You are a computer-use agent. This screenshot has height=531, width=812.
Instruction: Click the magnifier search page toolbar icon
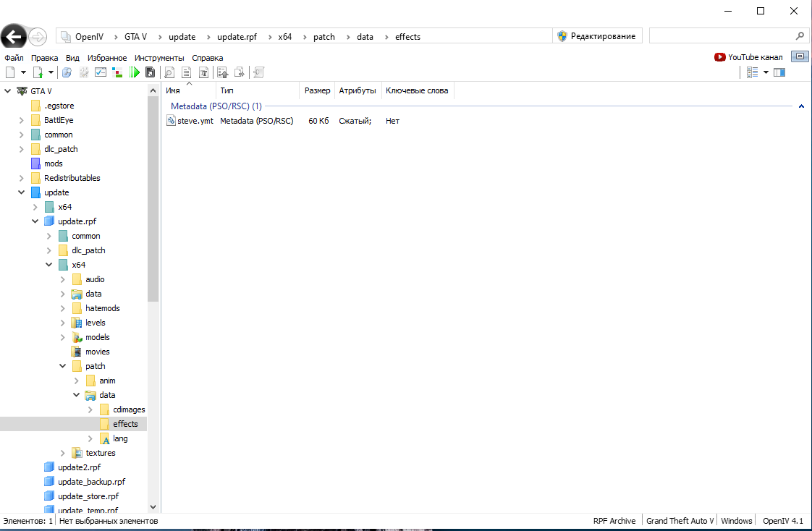coord(169,72)
